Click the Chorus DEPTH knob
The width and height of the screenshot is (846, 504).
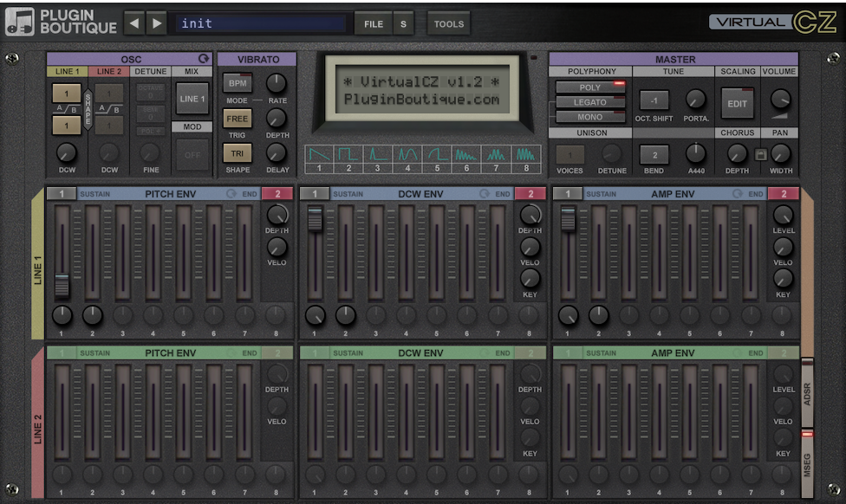point(737,154)
